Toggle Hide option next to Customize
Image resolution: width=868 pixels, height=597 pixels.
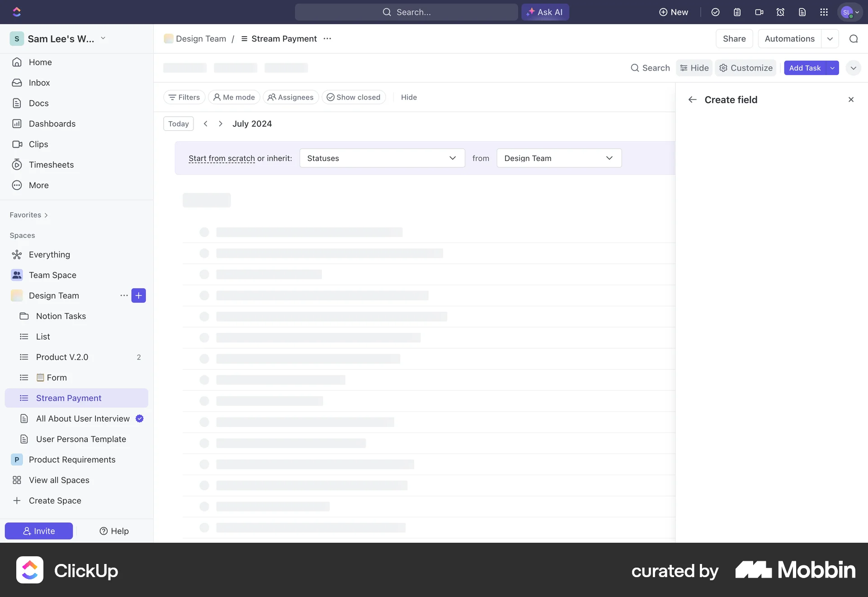[x=694, y=67]
